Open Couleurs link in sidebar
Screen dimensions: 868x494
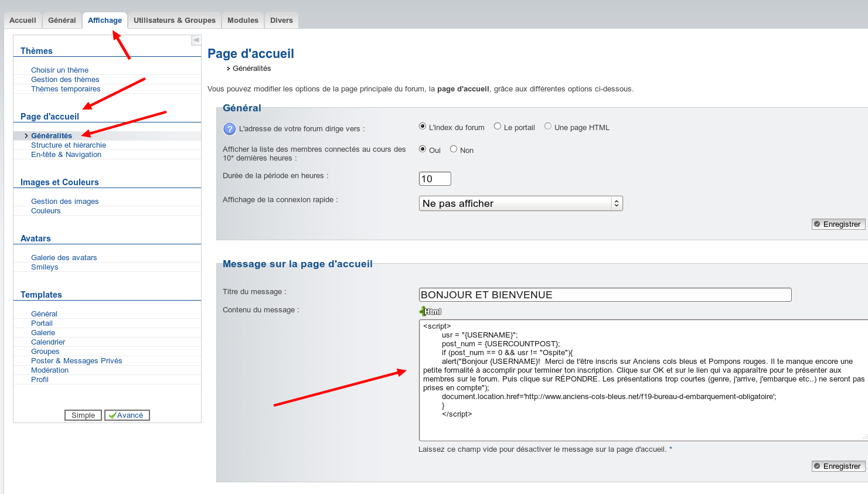click(46, 210)
